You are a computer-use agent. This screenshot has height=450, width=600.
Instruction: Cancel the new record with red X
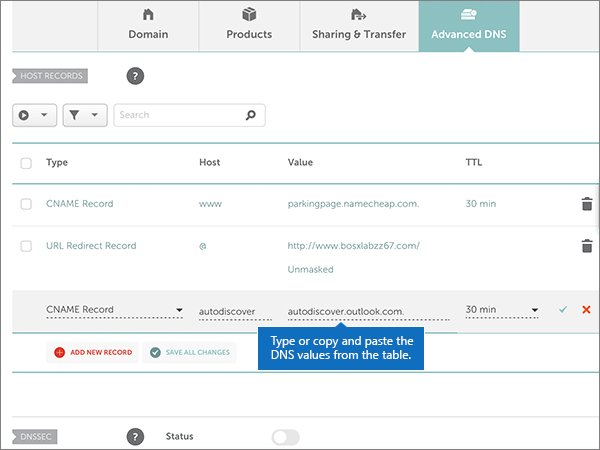click(586, 310)
